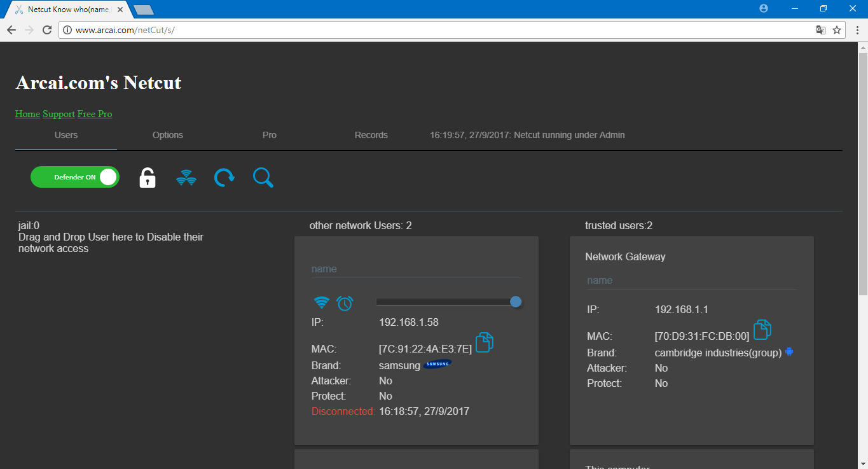Open the Support link
The image size is (868, 469).
pyautogui.click(x=59, y=114)
